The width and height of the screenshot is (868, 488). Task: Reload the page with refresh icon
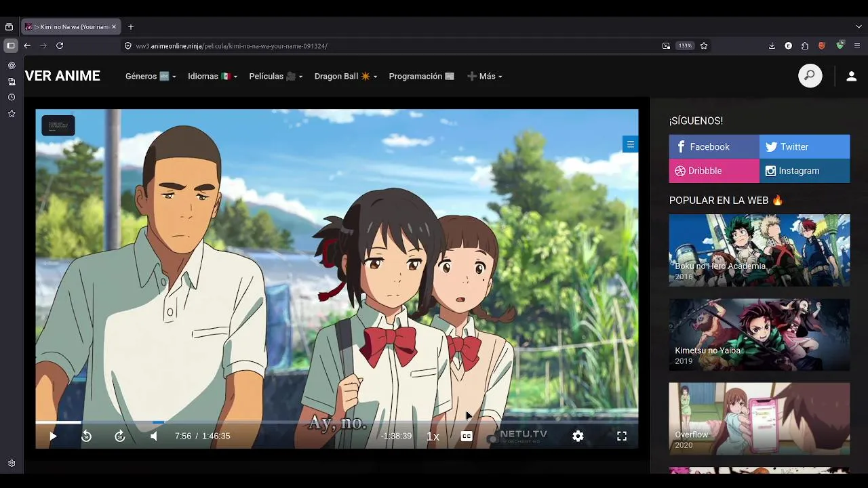pos(60,45)
